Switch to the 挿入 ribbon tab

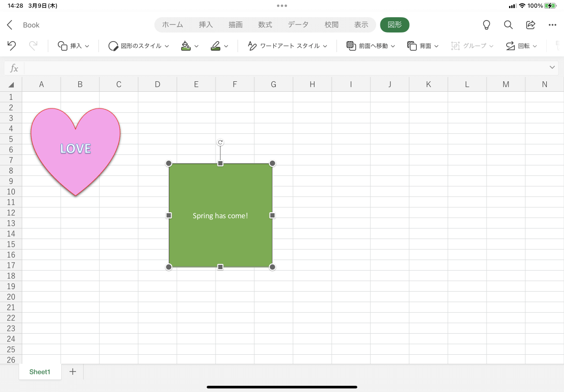click(x=206, y=25)
